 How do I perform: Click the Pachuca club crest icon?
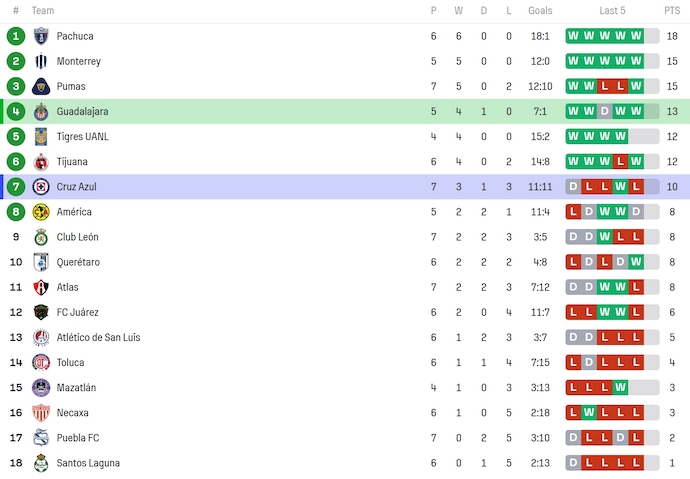click(x=41, y=36)
